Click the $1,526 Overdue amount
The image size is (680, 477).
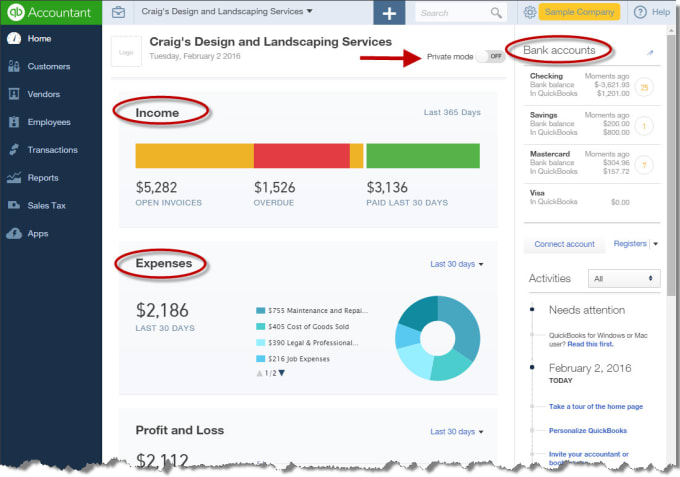tap(275, 187)
